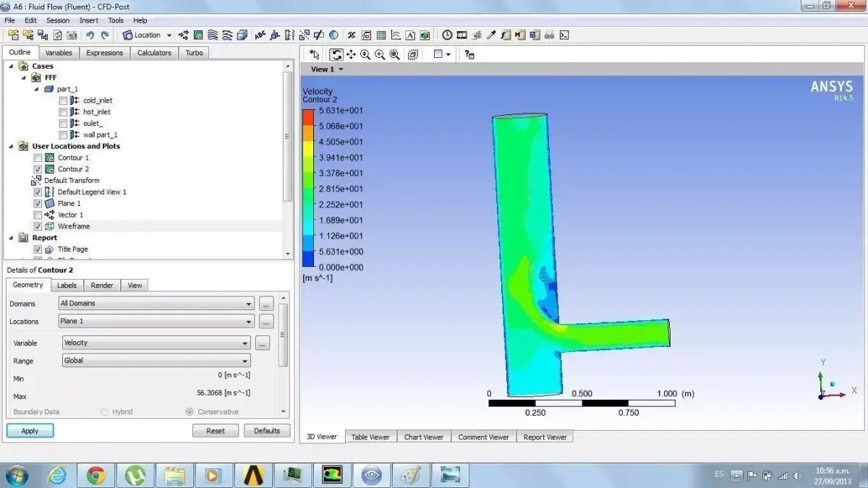Reset Contour 2 settings with Reset button
Image resolution: width=868 pixels, height=488 pixels.
pyautogui.click(x=216, y=430)
